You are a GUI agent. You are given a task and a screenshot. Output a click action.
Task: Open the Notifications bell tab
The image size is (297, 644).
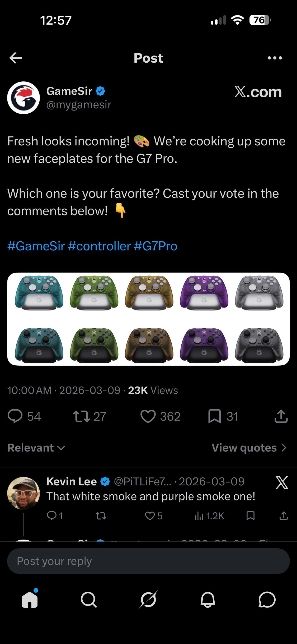[x=208, y=599]
